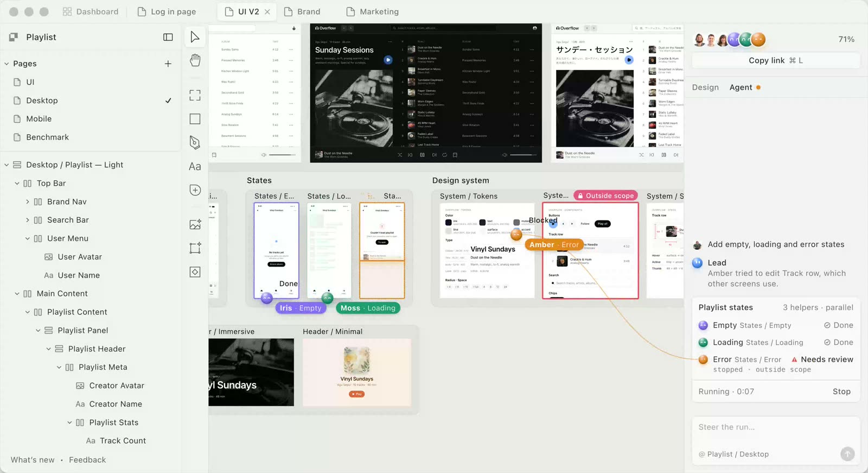The image size is (868, 473).
Task: Collapse the Top Bar layer group
Action: 17,184
